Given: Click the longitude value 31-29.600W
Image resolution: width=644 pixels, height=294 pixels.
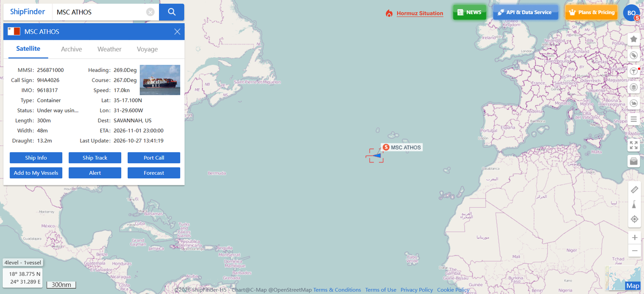Looking at the screenshot, I should coord(128,111).
